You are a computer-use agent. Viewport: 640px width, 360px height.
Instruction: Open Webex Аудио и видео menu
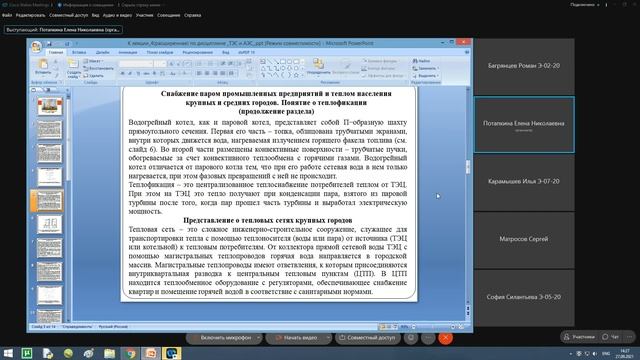point(117,15)
